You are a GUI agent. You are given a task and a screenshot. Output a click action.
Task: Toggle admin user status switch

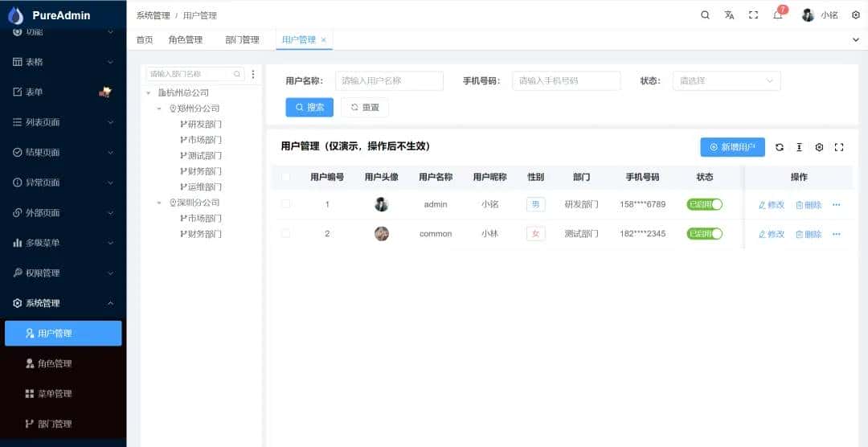[705, 204]
